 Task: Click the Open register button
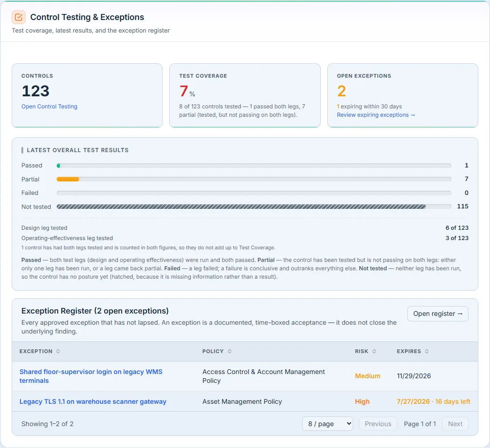click(x=437, y=314)
